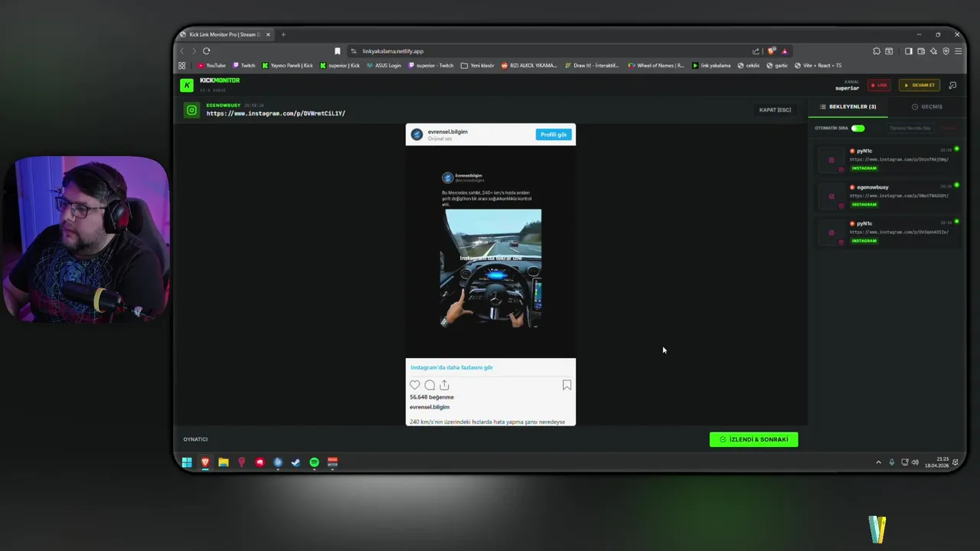The image size is (980, 551).
Task: Click the Profili gör button
Action: tap(553, 135)
